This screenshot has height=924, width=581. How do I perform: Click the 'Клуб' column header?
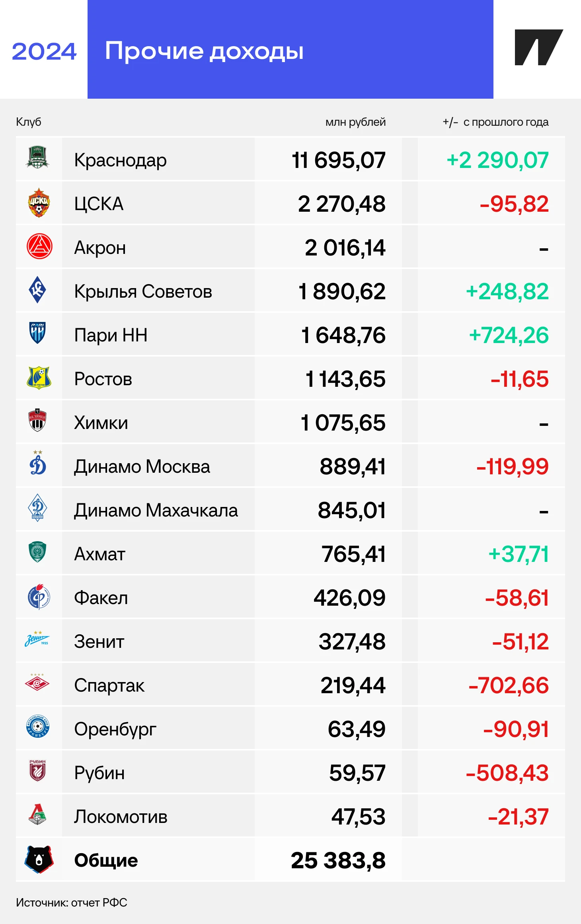pos(28,122)
